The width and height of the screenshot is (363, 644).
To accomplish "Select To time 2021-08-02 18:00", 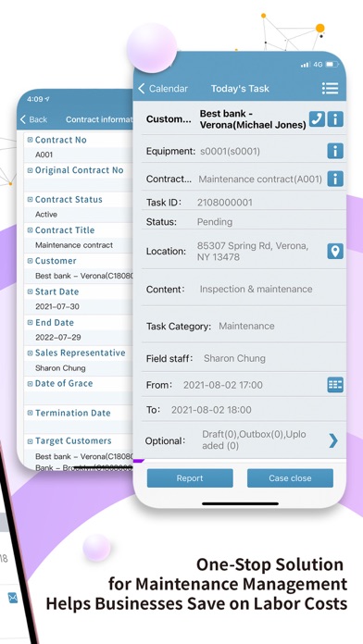I will coord(211,410).
